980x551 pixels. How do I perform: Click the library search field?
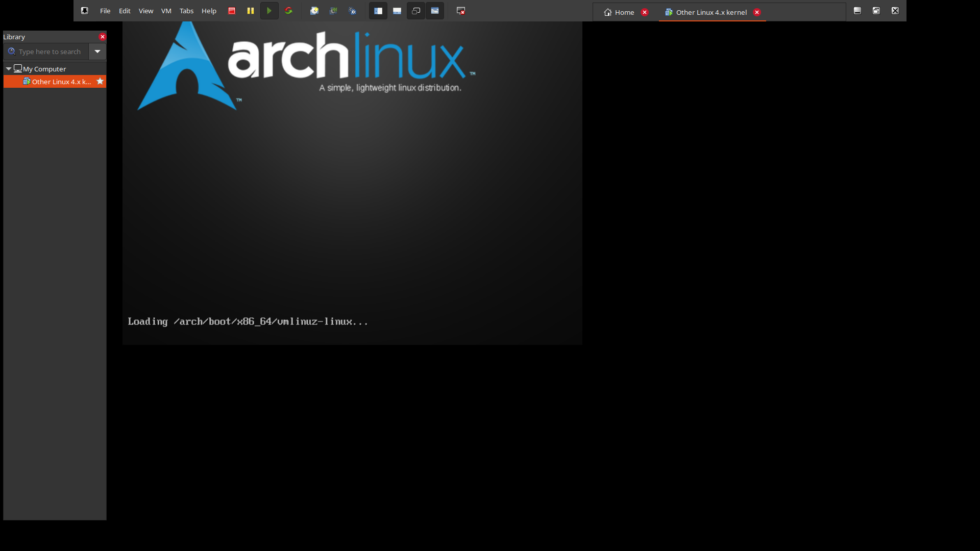click(x=46, y=52)
